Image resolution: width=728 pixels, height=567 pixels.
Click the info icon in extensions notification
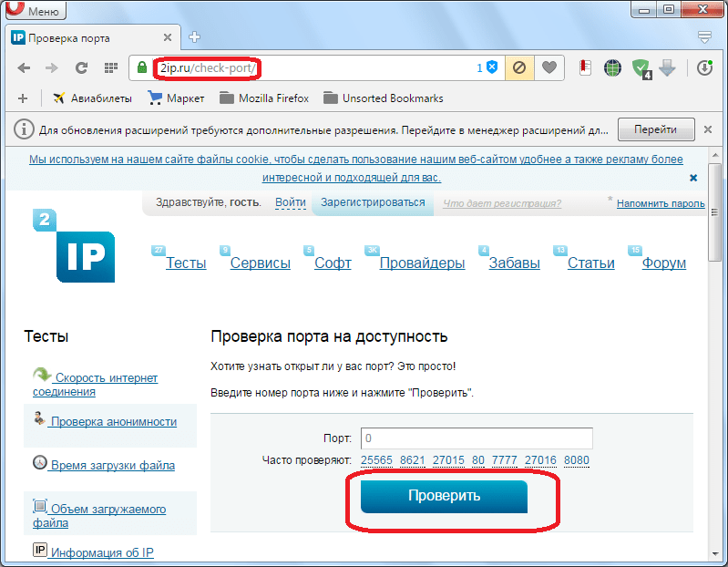point(24,129)
